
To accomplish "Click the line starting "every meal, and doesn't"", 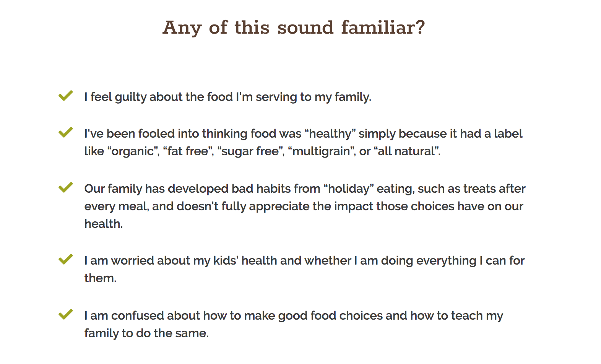I will point(304,206).
